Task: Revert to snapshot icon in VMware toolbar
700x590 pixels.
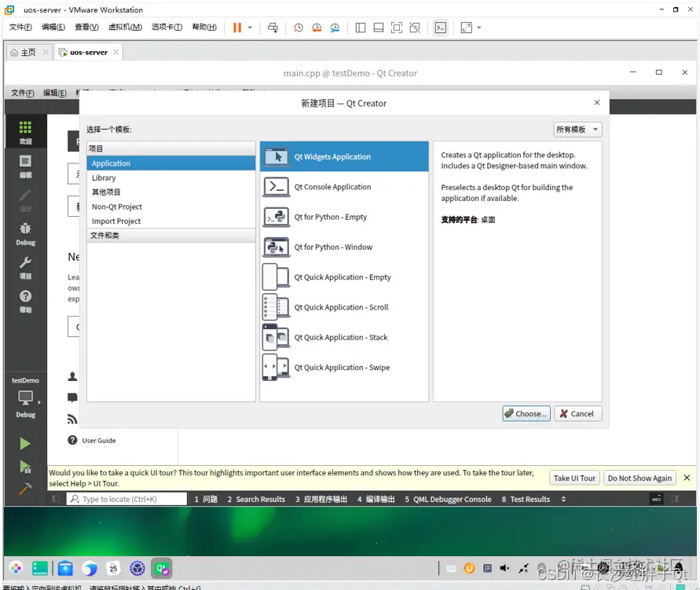Action: coord(317,27)
